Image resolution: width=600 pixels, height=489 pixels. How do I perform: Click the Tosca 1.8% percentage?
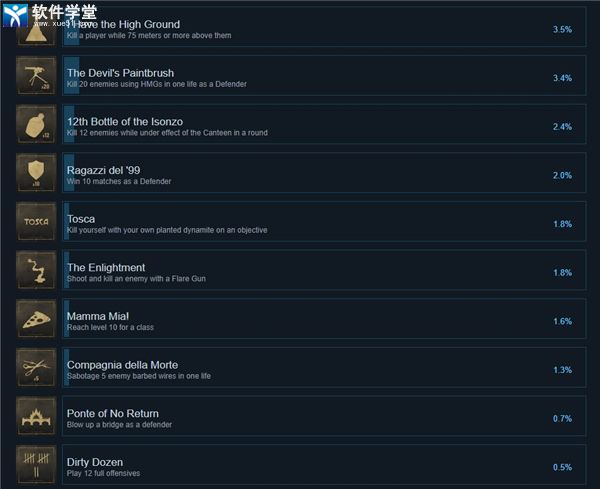562,224
